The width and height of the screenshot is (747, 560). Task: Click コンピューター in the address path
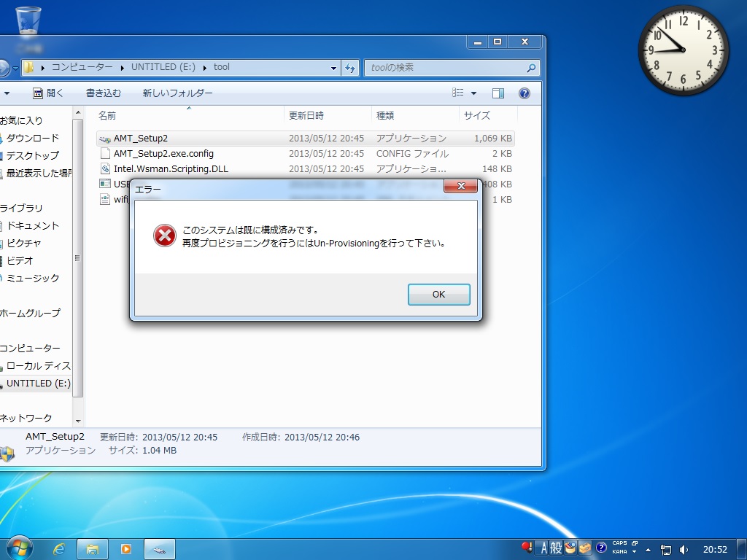82,67
